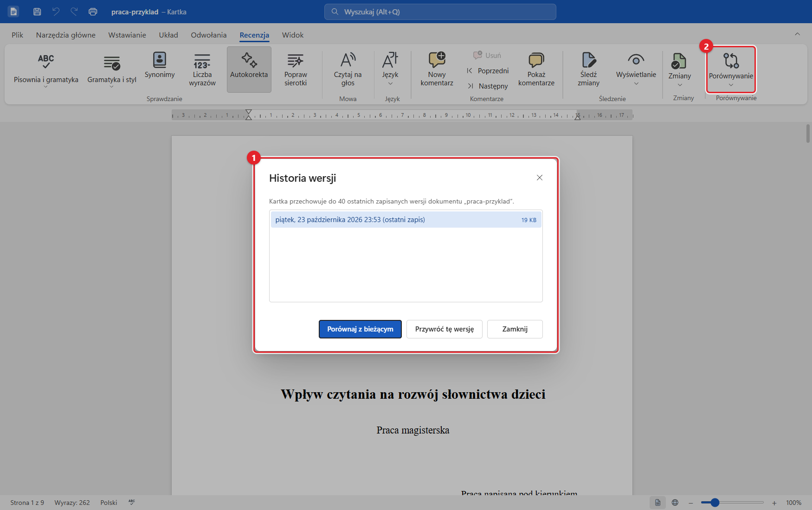Click the Zamknij button
Viewport: 812px width, 510px height.
tap(515, 329)
